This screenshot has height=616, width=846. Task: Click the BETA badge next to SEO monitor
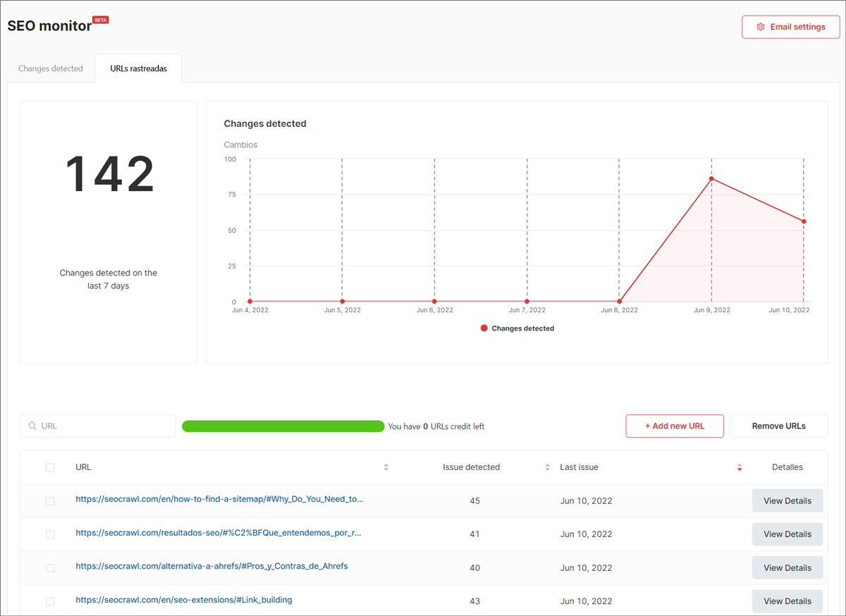pyautogui.click(x=100, y=19)
